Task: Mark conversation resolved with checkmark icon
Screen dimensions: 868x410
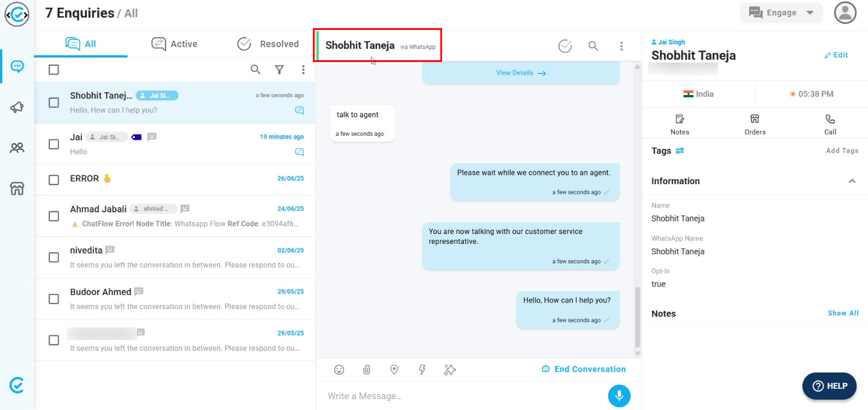Action: [565, 46]
